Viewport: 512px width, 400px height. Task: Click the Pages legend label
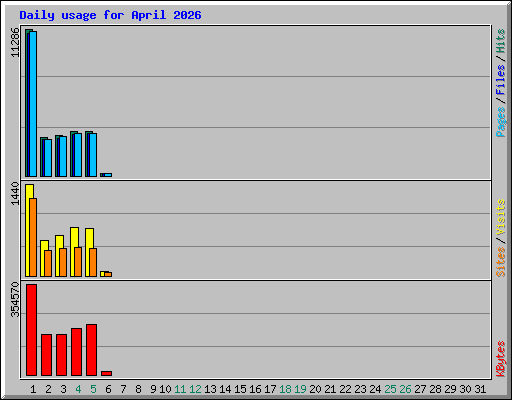tap(500, 122)
